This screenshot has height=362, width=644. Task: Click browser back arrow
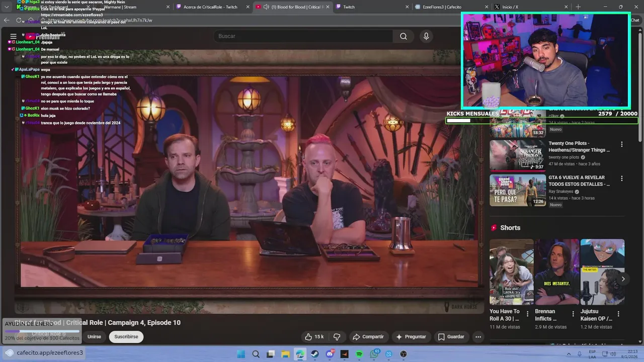pos(7,20)
